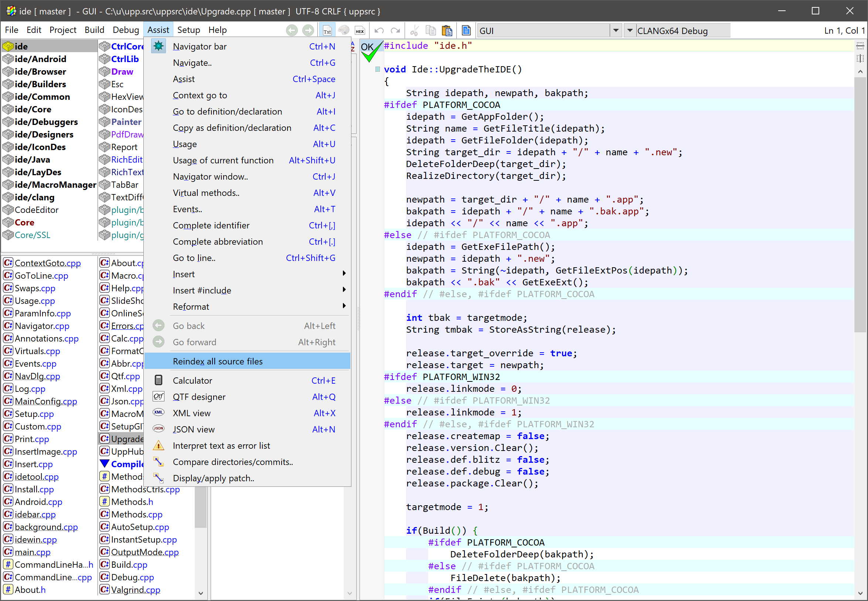Click the designer palette toolbar icon
This screenshot has height=601, width=868.
(343, 31)
